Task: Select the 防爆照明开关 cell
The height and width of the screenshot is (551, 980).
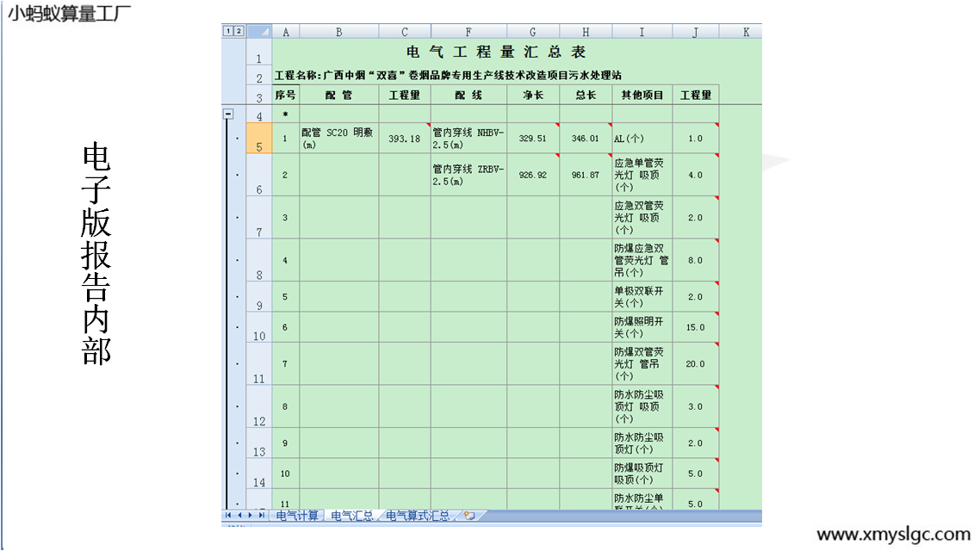Action: 642,327
